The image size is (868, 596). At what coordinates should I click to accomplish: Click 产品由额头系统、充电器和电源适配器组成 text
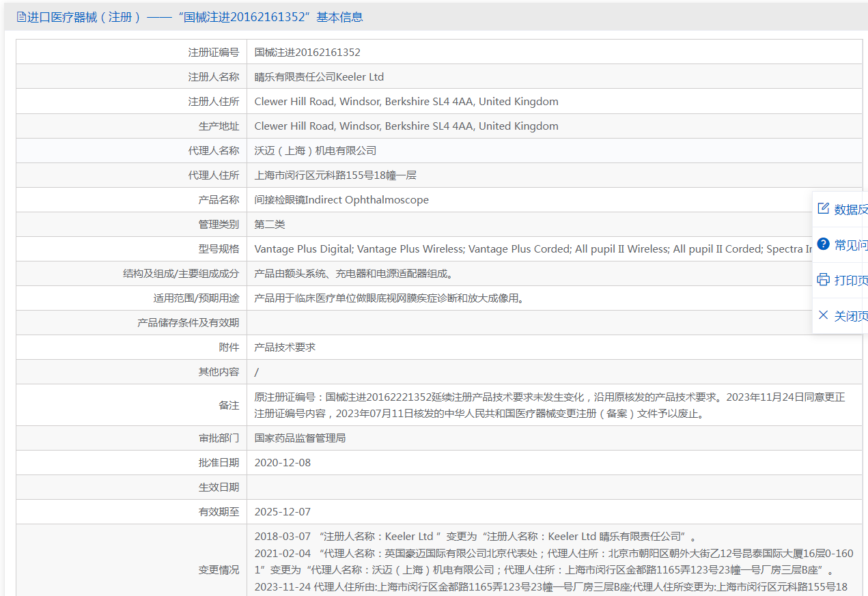(354, 273)
